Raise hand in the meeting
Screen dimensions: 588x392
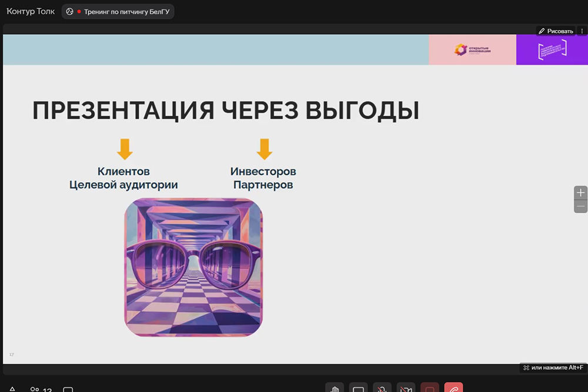click(335, 388)
